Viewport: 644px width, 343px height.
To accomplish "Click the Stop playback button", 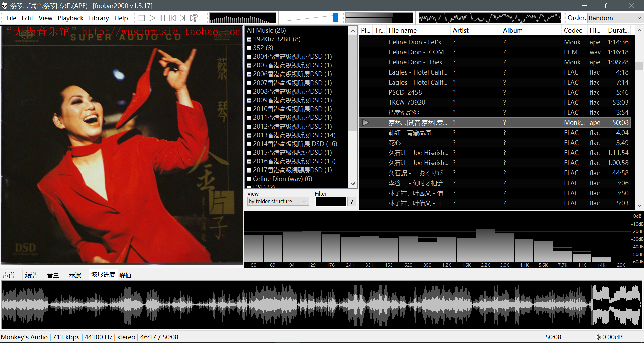I will 142,18.
